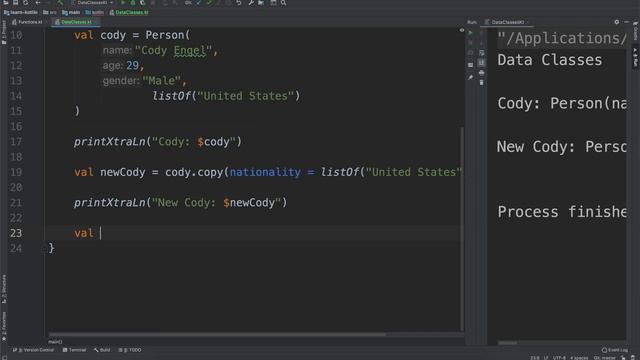Click the "Cody Engel" string on line 11

click(x=173, y=51)
